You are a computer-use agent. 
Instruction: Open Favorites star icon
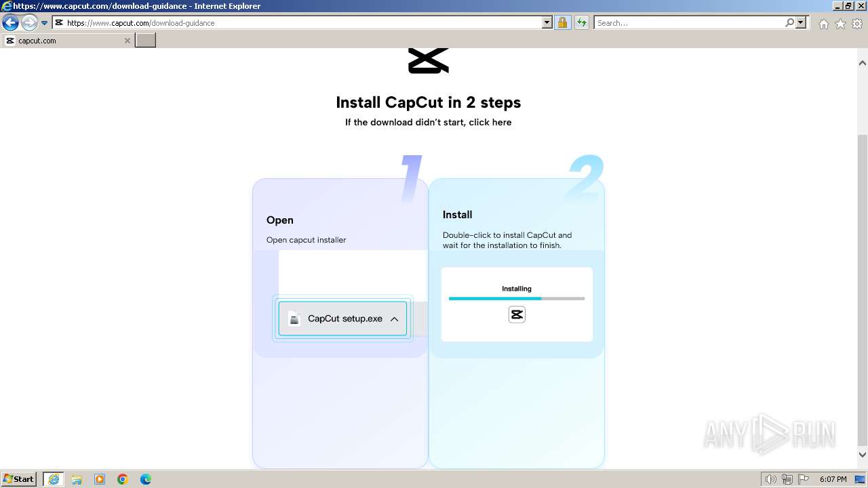click(x=840, y=24)
